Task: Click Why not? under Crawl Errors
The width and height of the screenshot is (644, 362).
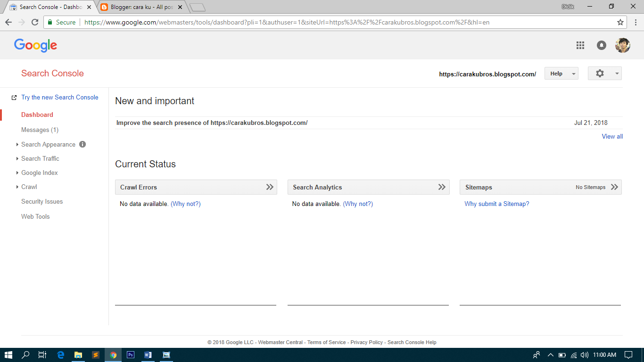Action: [x=186, y=204]
